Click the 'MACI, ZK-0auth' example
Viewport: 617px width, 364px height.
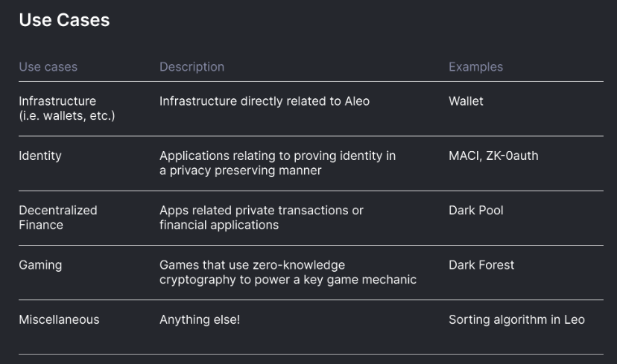(x=493, y=156)
